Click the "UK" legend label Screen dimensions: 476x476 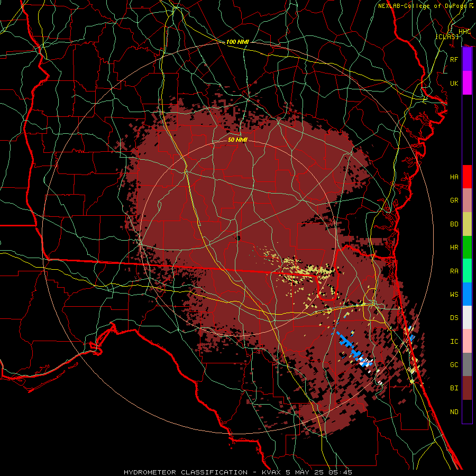454,83
